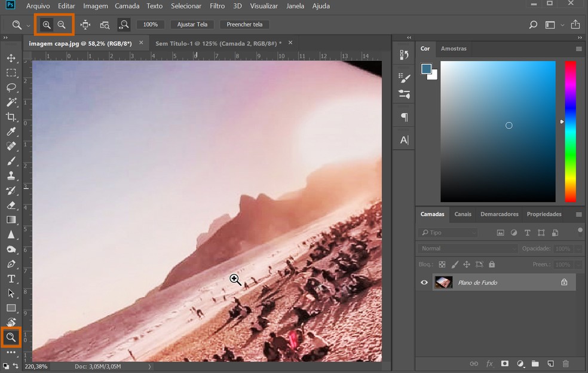
Task: Select the Horizontal Type tool
Action: [x=11, y=279]
